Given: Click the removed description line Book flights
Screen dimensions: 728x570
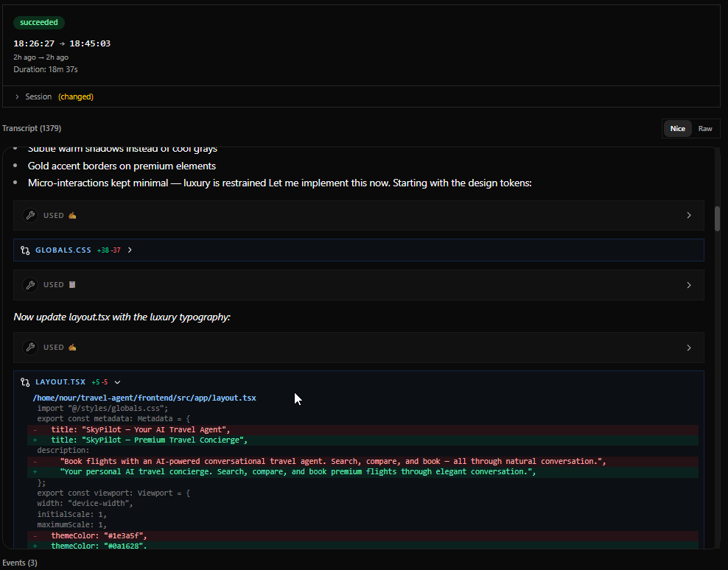Looking at the screenshot, I should (363, 462).
